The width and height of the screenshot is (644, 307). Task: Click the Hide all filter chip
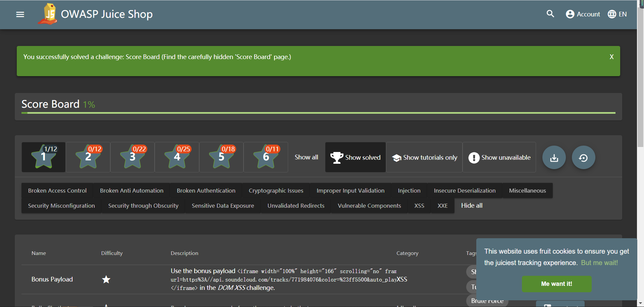(x=472, y=205)
